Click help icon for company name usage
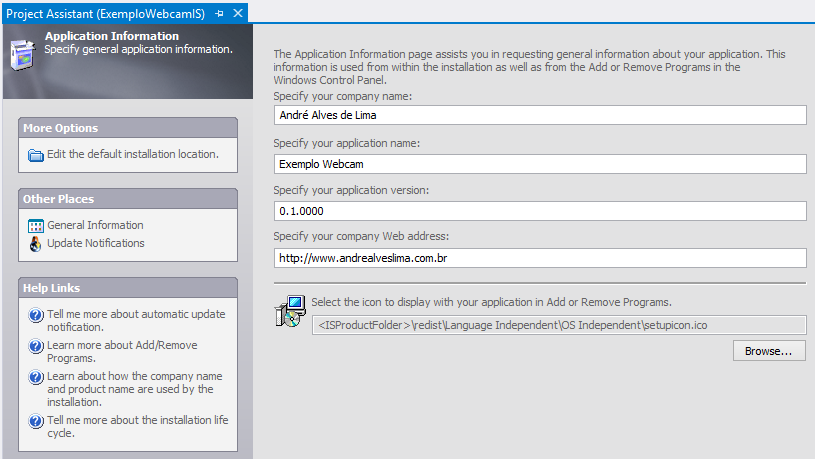The height and width of the screenshot is (459, 815). (36, 377)
